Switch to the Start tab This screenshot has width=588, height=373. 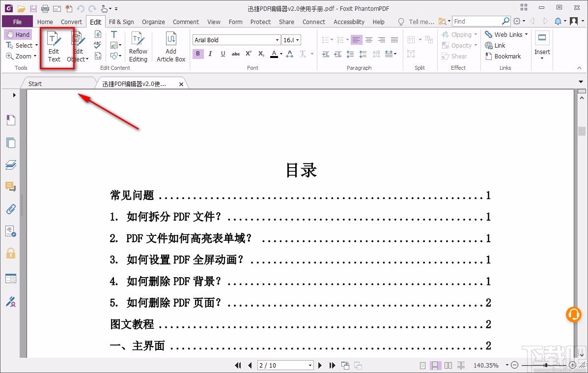(34, 84)
